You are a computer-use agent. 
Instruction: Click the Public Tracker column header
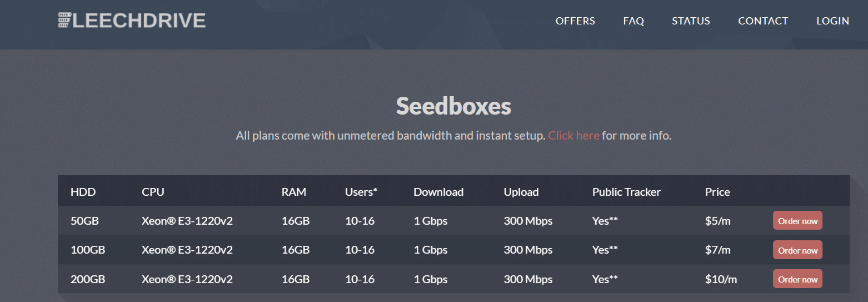point(626,192)
